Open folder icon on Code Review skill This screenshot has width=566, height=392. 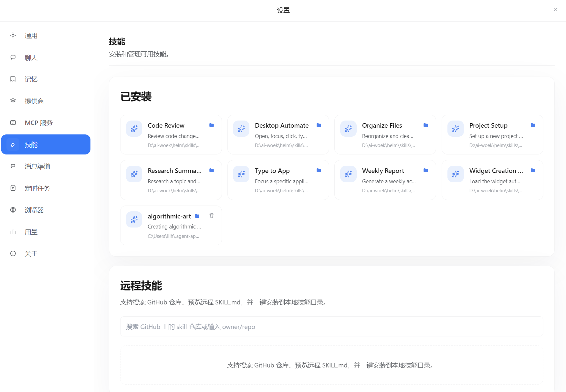click(212, 125)
